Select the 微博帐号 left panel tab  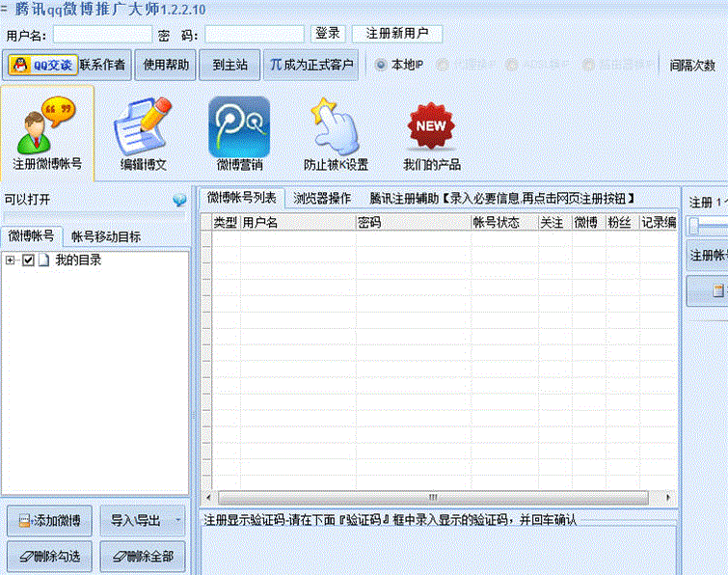point(31,236)
